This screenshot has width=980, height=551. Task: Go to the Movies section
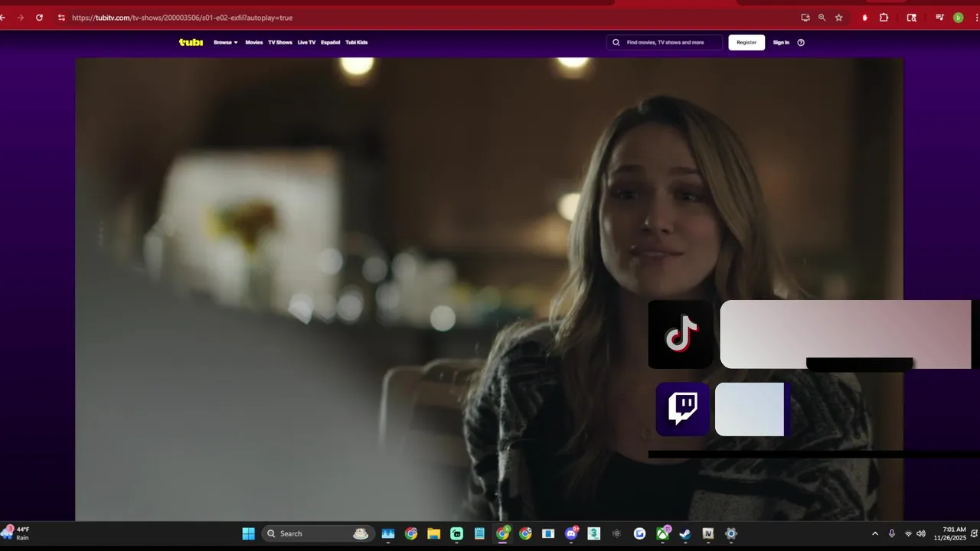click(x=253, y=42)
